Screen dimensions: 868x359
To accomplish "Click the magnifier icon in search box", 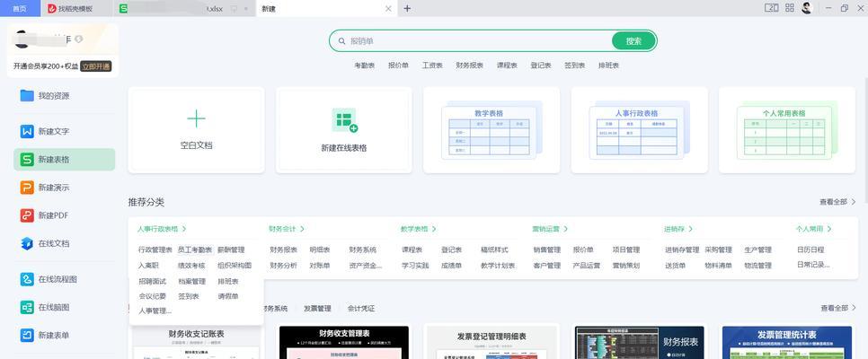I will [x=342, y=41].
